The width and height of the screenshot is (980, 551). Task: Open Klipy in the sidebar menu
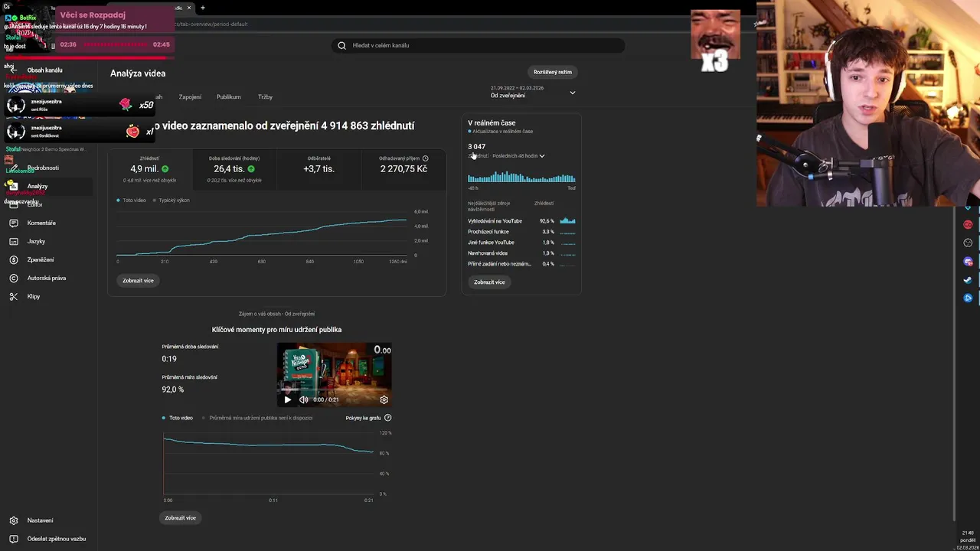coord(49,296)
